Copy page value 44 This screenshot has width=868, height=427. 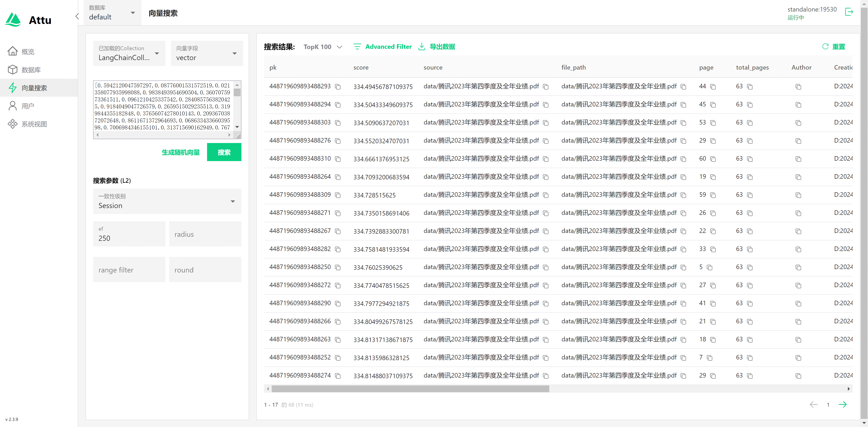[713, 87]
